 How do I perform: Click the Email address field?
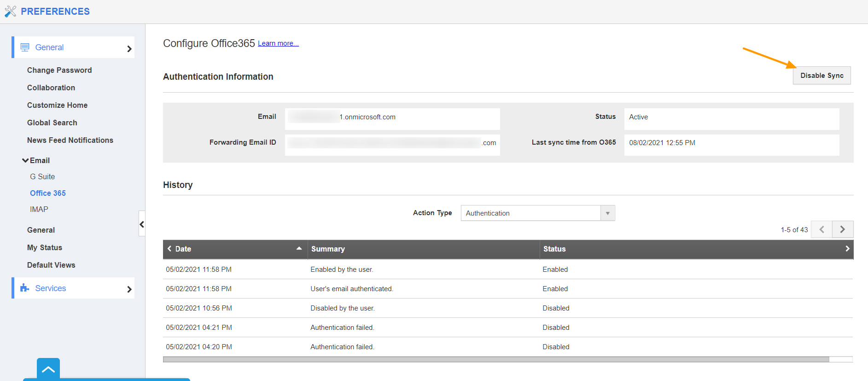click(x=392, y=119)
